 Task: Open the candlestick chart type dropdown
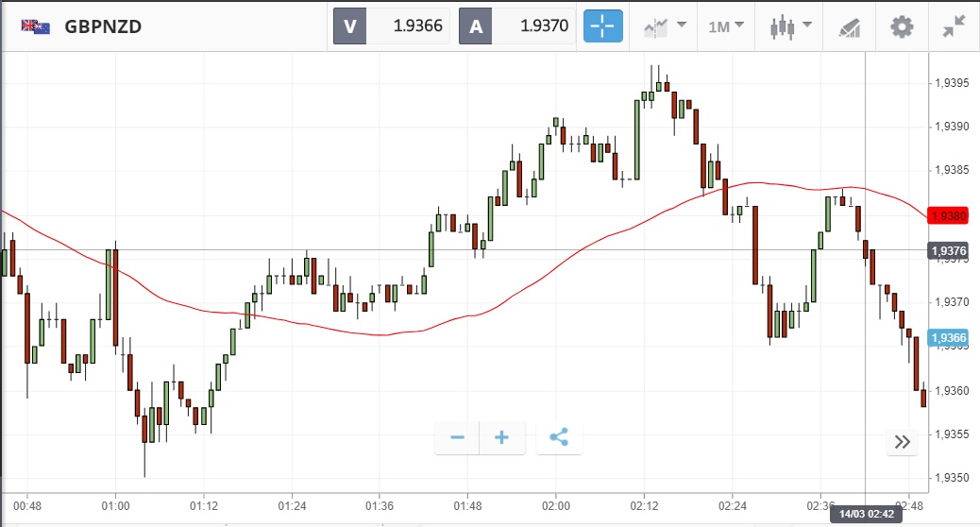coord(787,26)
